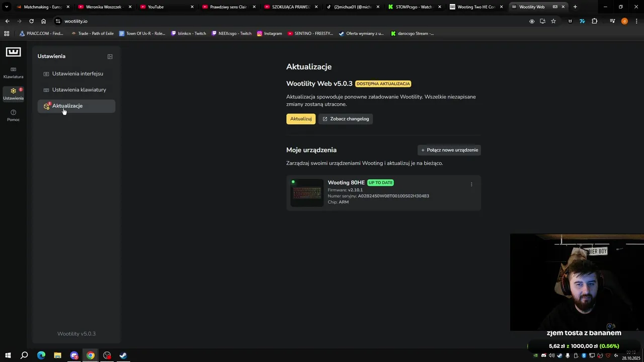
Task: Switch to the Matchmaking tab
Action: [42, 7]
